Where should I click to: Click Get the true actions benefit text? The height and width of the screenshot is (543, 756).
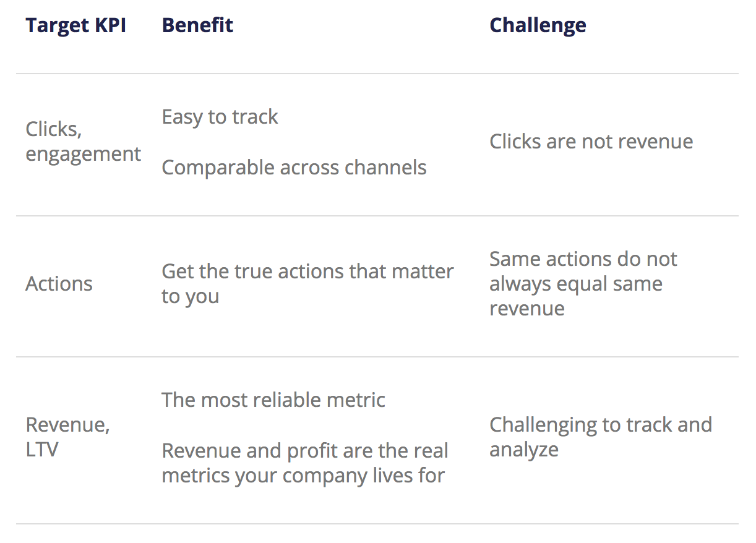[x=307, y=284]
